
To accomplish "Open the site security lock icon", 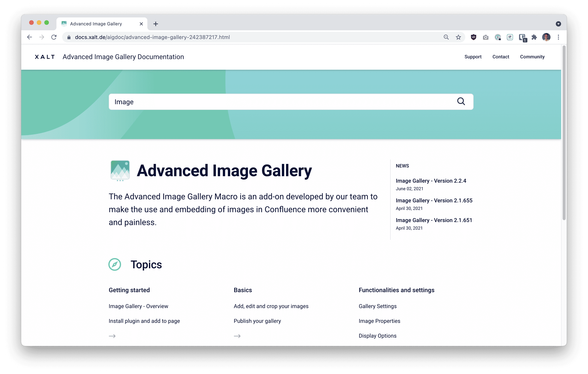I will (x=69, y=37).
